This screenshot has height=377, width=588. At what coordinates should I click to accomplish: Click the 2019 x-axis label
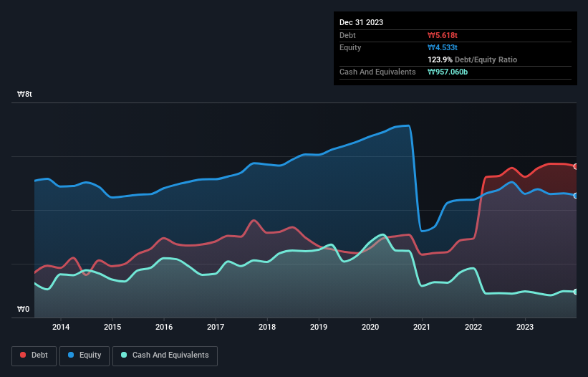[x=319, y=327]
